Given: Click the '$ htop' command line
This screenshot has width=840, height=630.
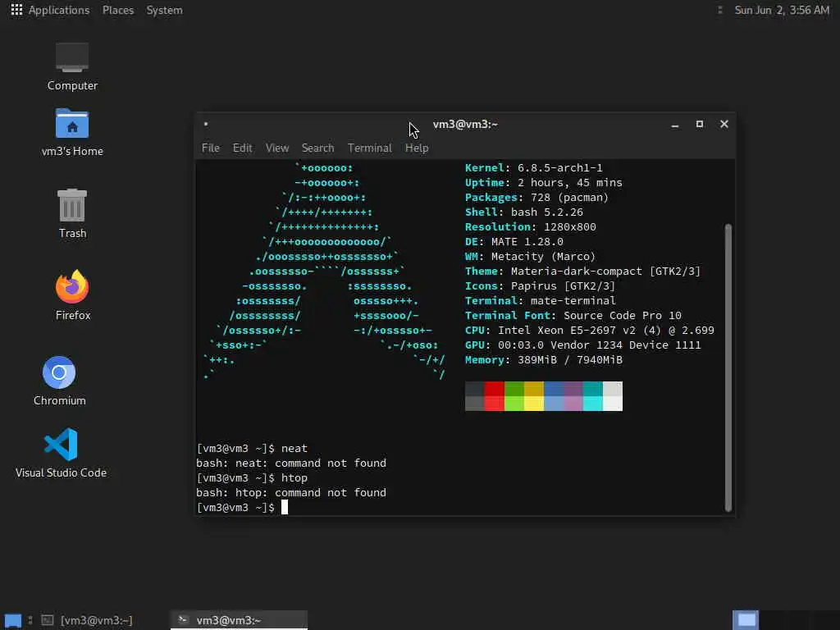Looking at the screenshot, I should point(252,478).
